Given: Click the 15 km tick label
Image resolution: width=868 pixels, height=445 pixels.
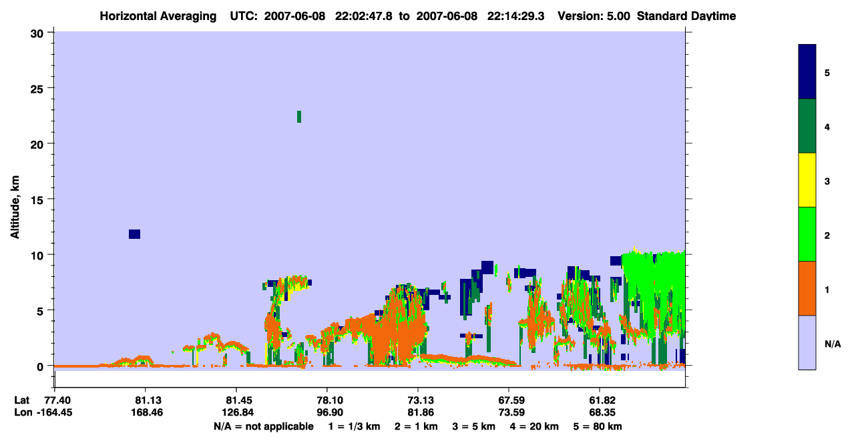Looking at the screenshot, I should pyautogui.click(x=38, y=199).
